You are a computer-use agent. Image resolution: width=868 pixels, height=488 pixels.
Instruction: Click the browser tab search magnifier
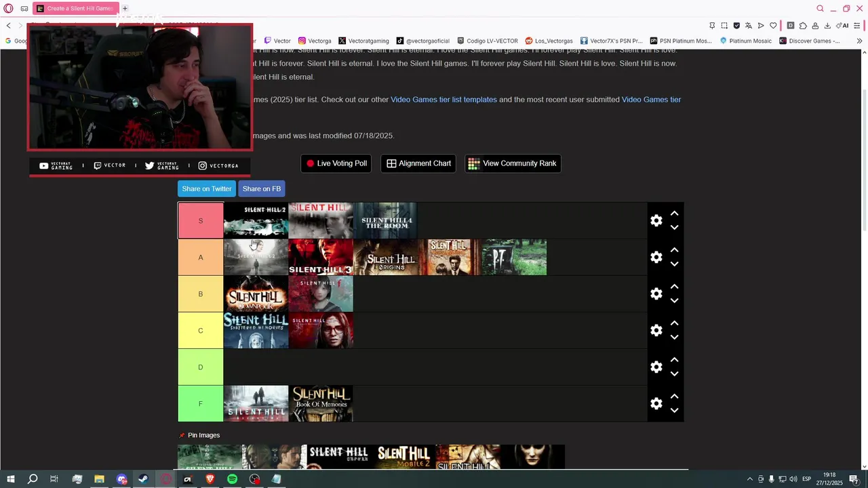pyautogui.click(x=820, y=8)
